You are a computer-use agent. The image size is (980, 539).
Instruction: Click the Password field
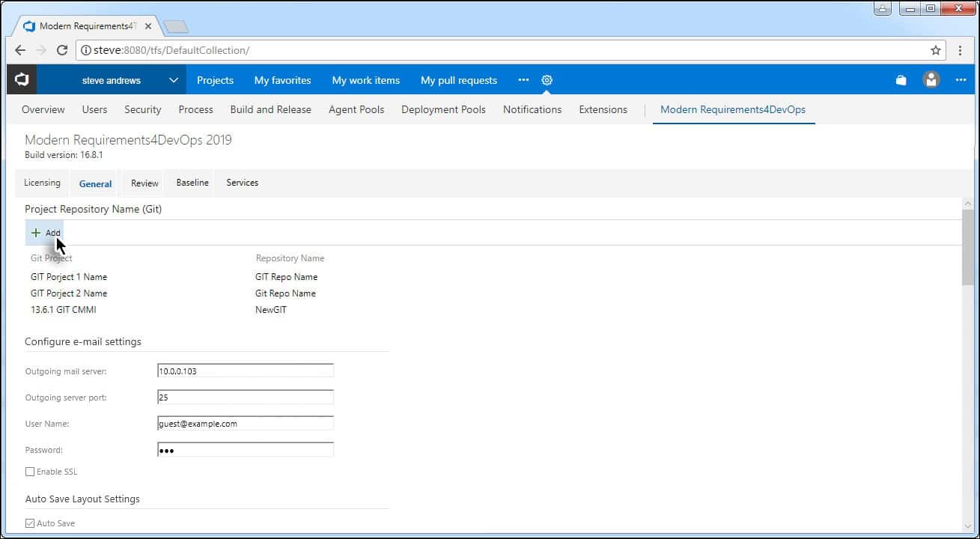point(246,450)
